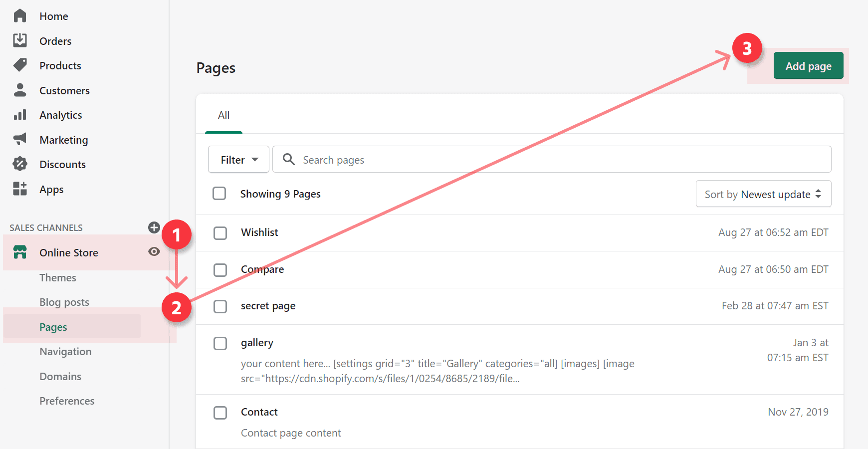Viewport: 868px width, 449px height.
Task: Open the gallery page link
Action: point(257,343)
